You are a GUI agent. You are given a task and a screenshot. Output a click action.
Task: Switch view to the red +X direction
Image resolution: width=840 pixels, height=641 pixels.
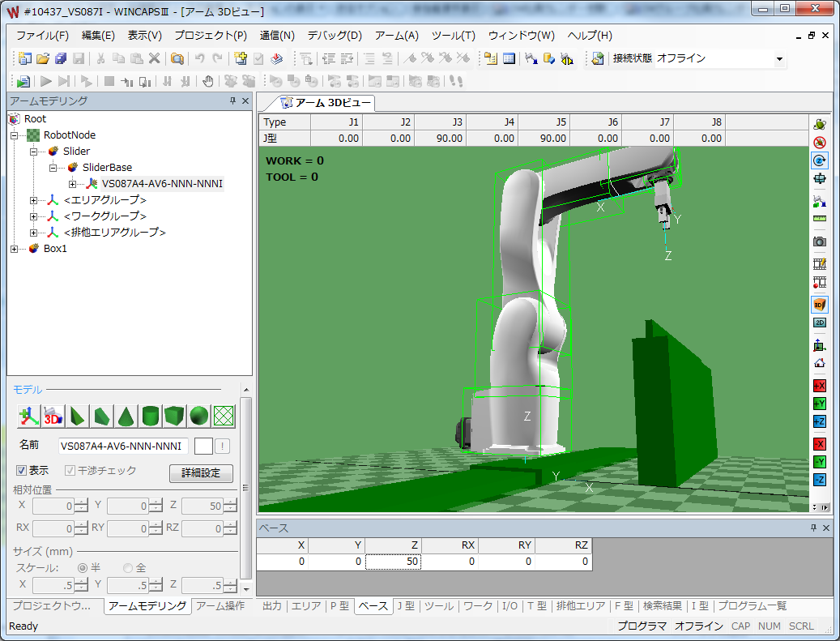tap(819, 386)
